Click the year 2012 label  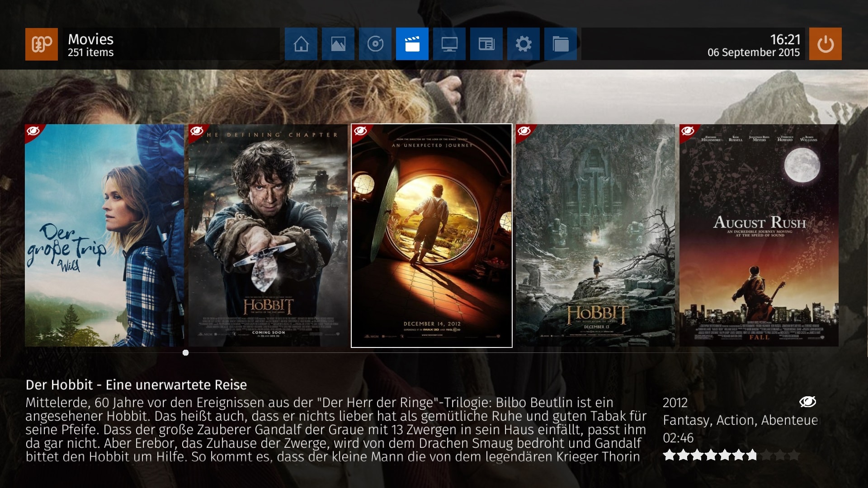click(675, 403)
